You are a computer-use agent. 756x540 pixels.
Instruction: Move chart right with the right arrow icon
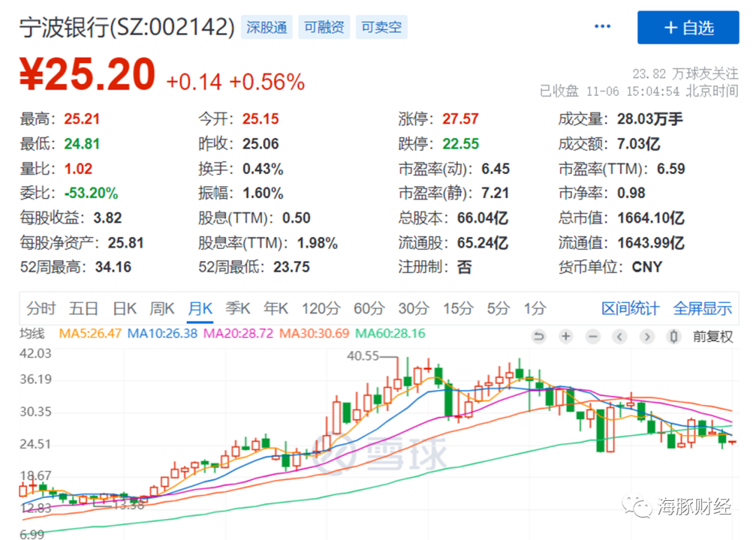[647, 336]
